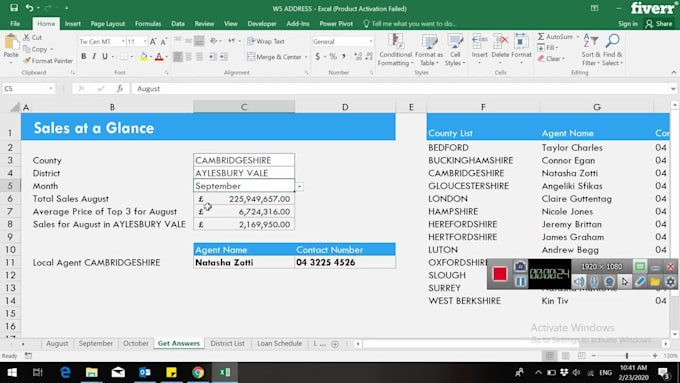Viewport: 680px width, 383px height.
Task: Apply underline formatting
Action: [x=105, y=56]
